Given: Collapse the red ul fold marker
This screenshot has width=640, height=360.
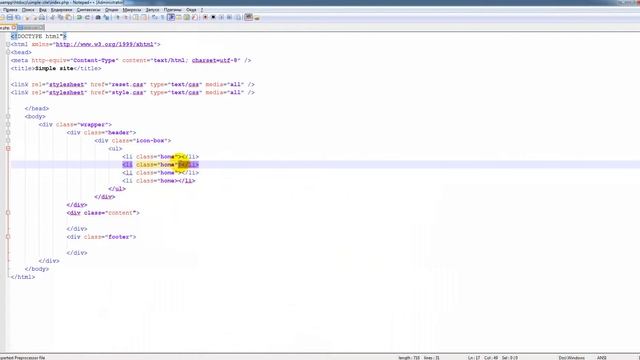Looking at the screenshot, I should click(x=8, y=149).
